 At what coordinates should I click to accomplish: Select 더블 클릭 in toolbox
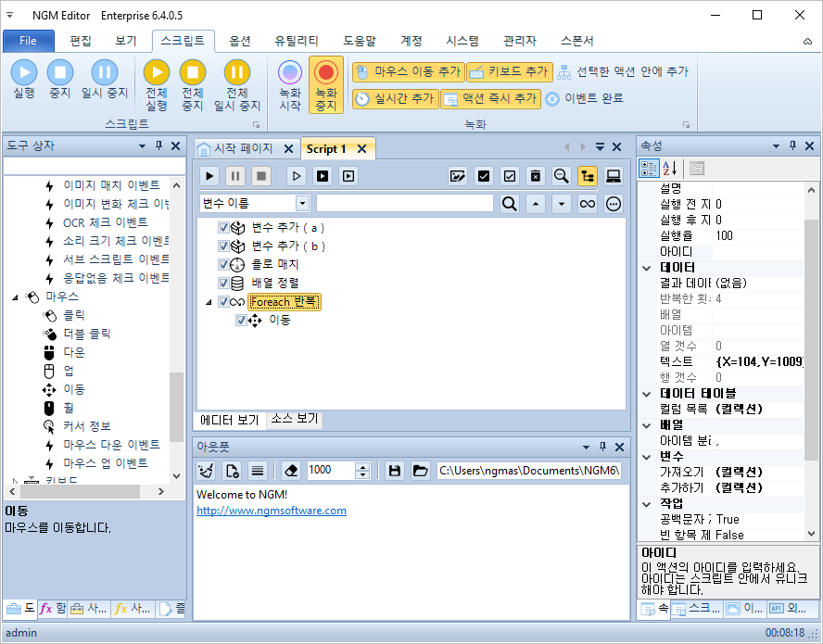click(x=86, y=334)
